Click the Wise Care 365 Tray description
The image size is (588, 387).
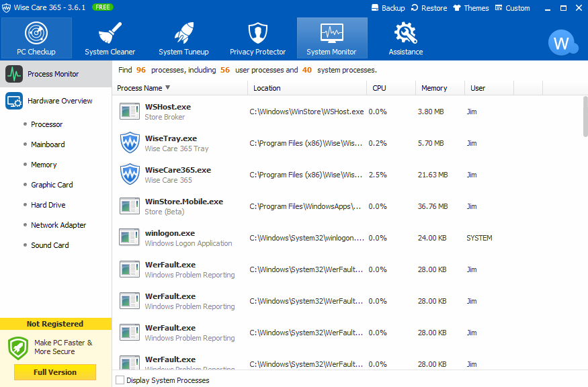[x=177, y=148]
